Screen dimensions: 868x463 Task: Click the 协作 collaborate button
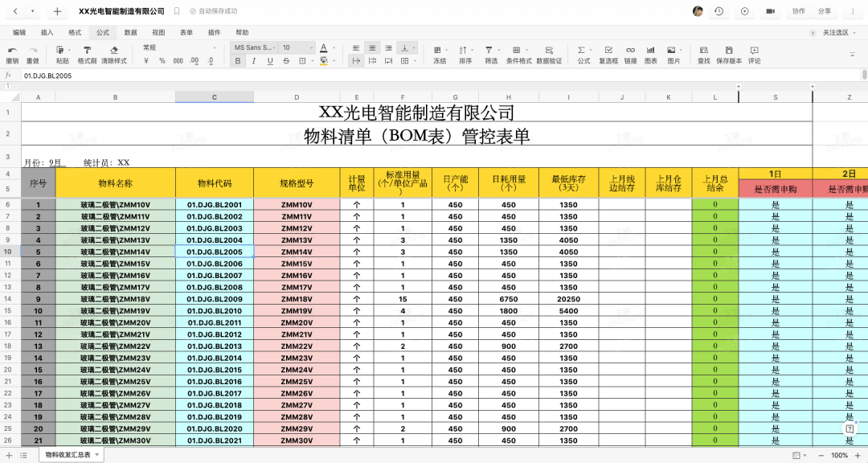point(798,11)
